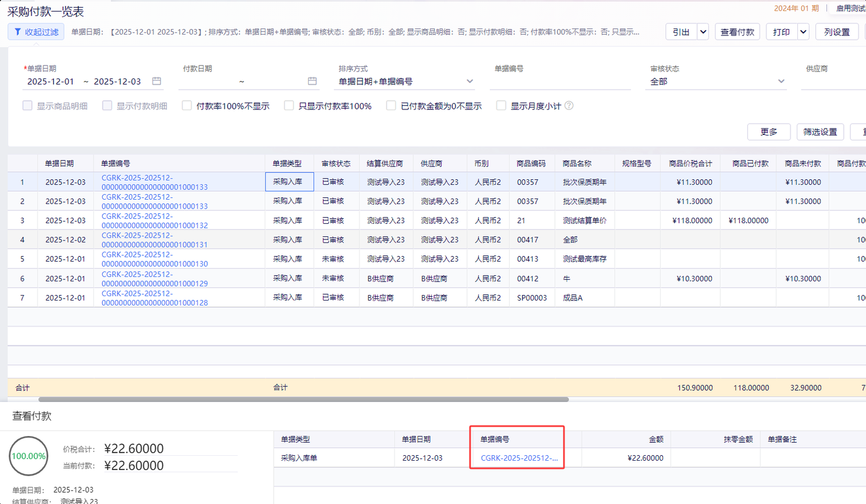Open CGRK-2025-202512 link in 查看付款 panel
866x504 pixels.
click(x=520, y=458)
